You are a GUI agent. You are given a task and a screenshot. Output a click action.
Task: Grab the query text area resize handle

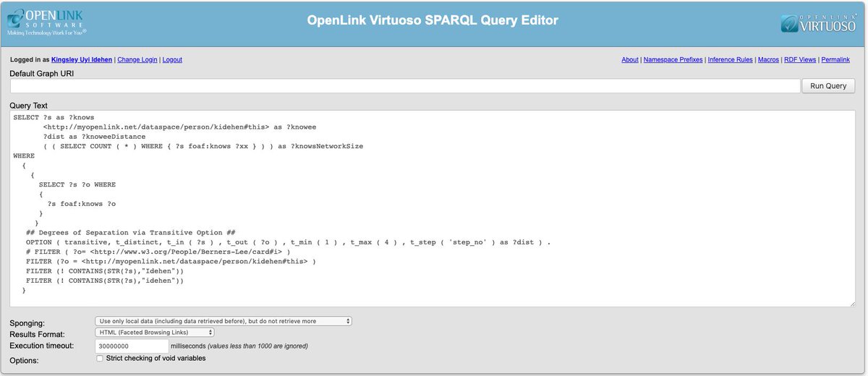tap(851, 303)
